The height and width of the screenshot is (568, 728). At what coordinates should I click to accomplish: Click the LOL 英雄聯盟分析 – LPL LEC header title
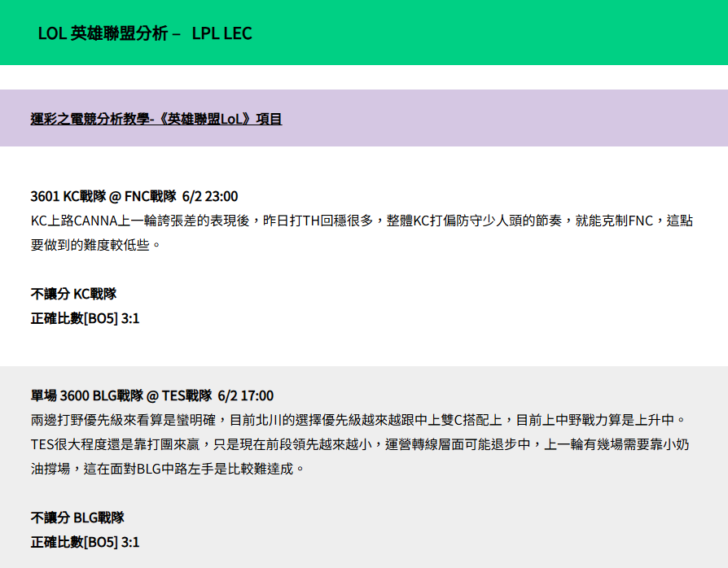145,33
